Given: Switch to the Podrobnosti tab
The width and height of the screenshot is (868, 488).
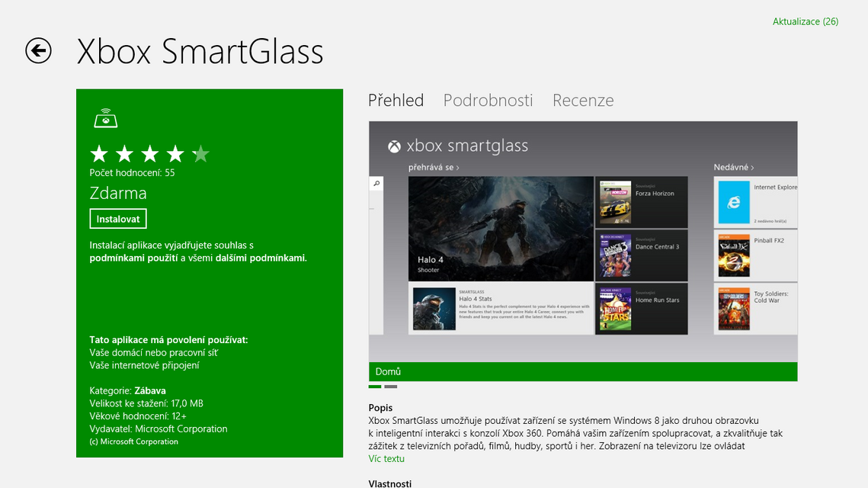Looking at the screenshot, I should [488, 101].
